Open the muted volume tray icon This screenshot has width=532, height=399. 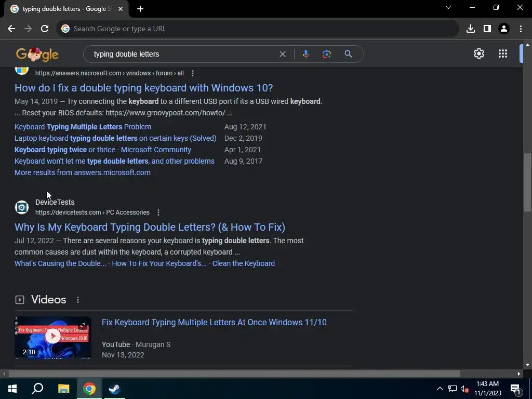point(464,389)
